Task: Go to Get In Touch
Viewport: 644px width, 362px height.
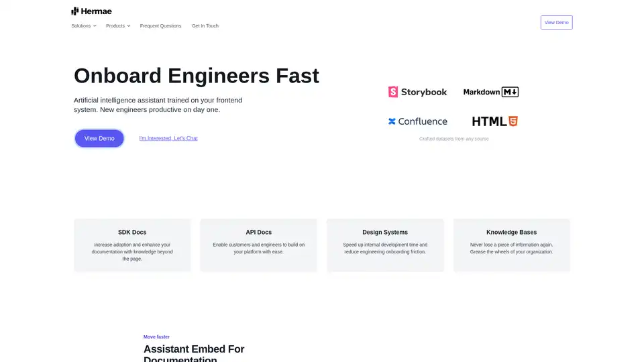Action: click(x=205, y=25)
